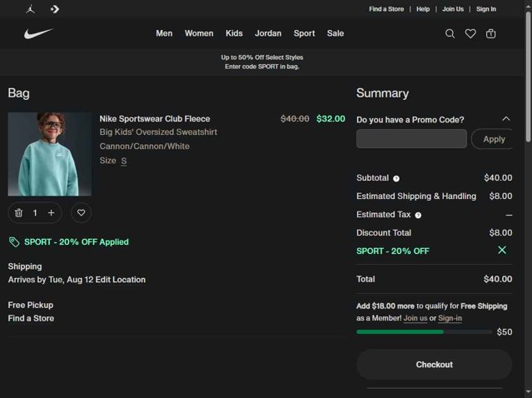The image size is (532, 398).
Task: Click Find a Store under Free Pickup
Action: coord(31,318)
